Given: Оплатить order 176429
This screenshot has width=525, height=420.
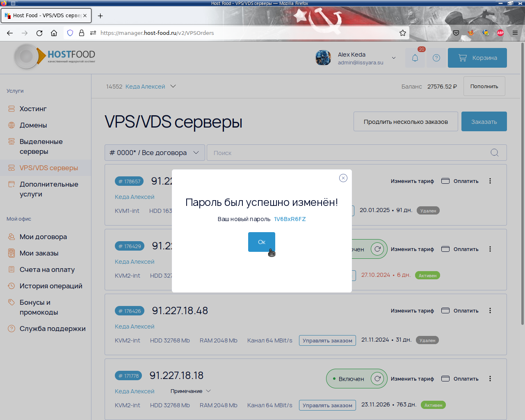Looking at the screenshot, I should pyautogui.click(x=460, y=249).
